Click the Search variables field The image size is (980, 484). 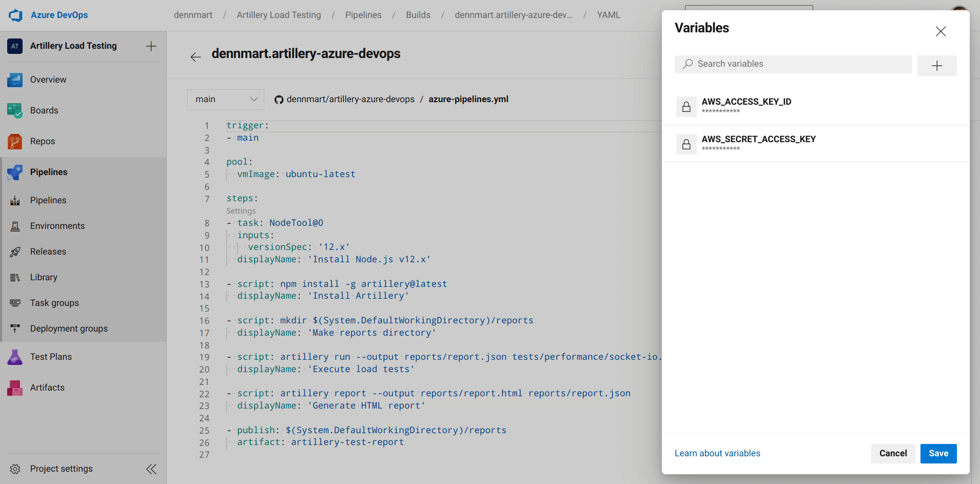(793, 64)
